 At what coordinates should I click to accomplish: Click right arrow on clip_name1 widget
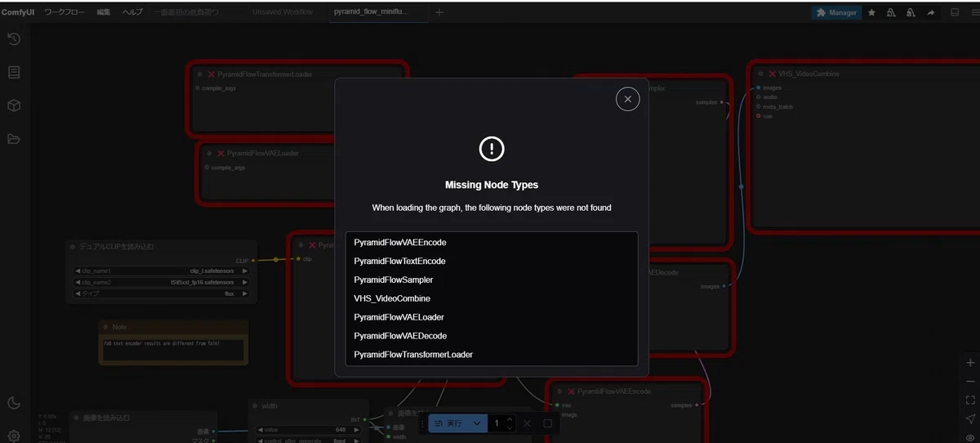pyautogui.click(x=245, y=271)
